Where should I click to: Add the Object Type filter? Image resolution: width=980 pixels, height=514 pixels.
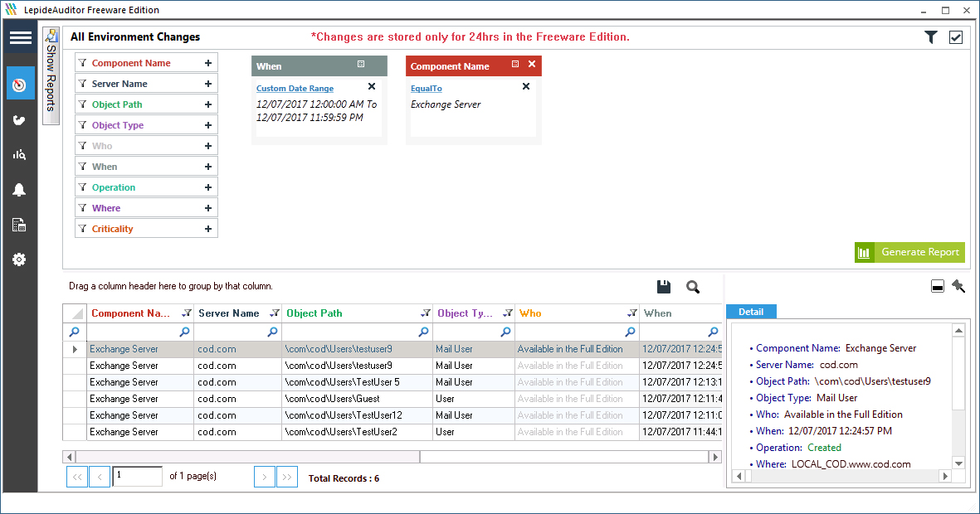coord(208,125)
